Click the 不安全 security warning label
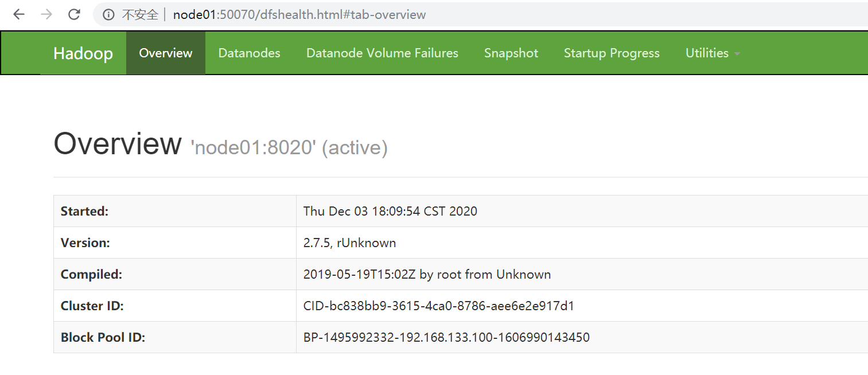 tap(140, 15)
